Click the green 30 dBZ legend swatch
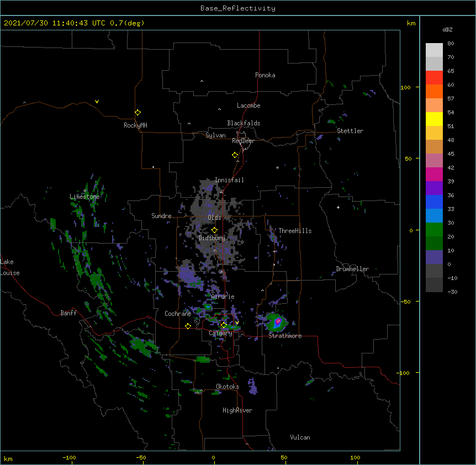This screenshot has height=465, width=476. 434,230
